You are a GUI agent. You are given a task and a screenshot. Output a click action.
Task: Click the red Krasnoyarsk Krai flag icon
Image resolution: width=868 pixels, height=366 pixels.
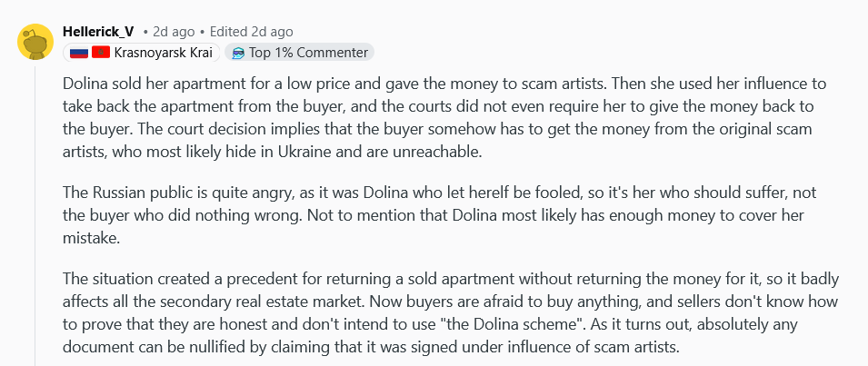(100, 53)
